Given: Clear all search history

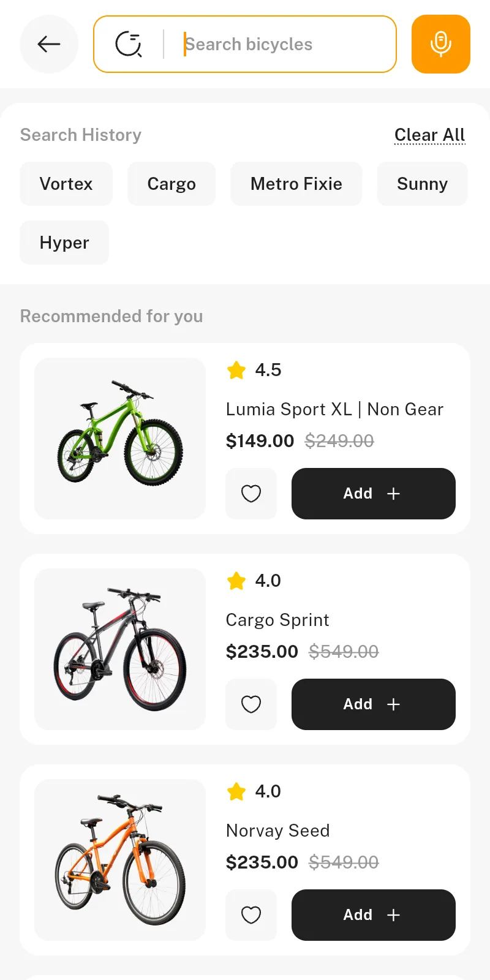Looking at the screenshot, I should pyautogui.click(x=430, y=135).
